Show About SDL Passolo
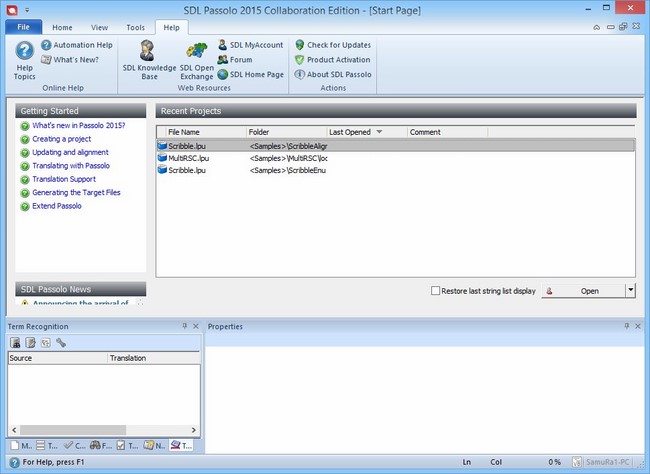 click(x=333, y=75)
